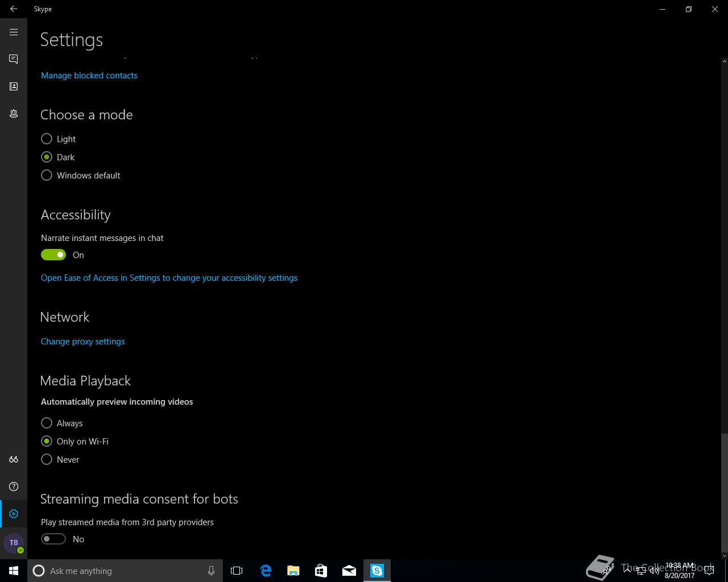
Task: Open the hamburger navigation menu
Action: coord(14,32)
